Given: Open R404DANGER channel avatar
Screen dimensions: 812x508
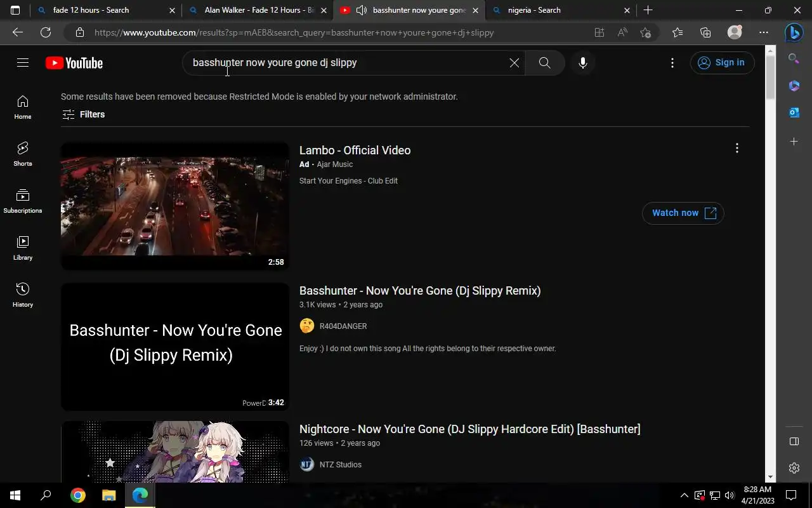Looking at the screenshot, I should pyautogui.click(x=307, y=326).
